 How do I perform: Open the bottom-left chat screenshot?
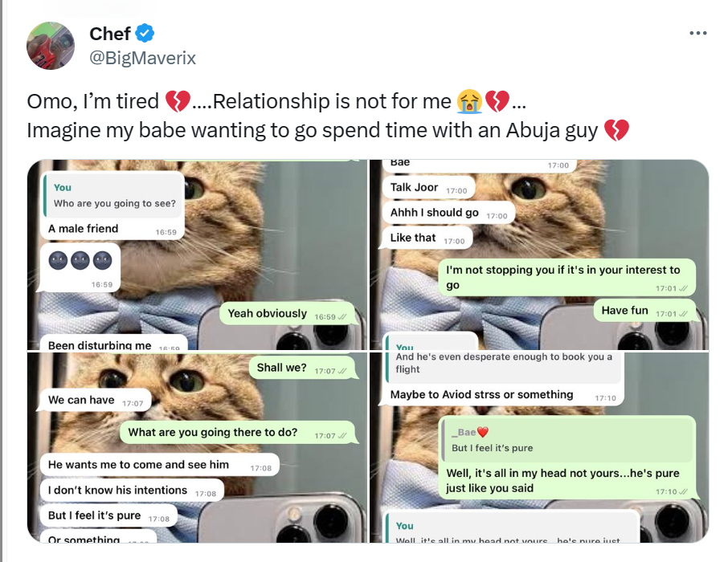pos(196,448)
